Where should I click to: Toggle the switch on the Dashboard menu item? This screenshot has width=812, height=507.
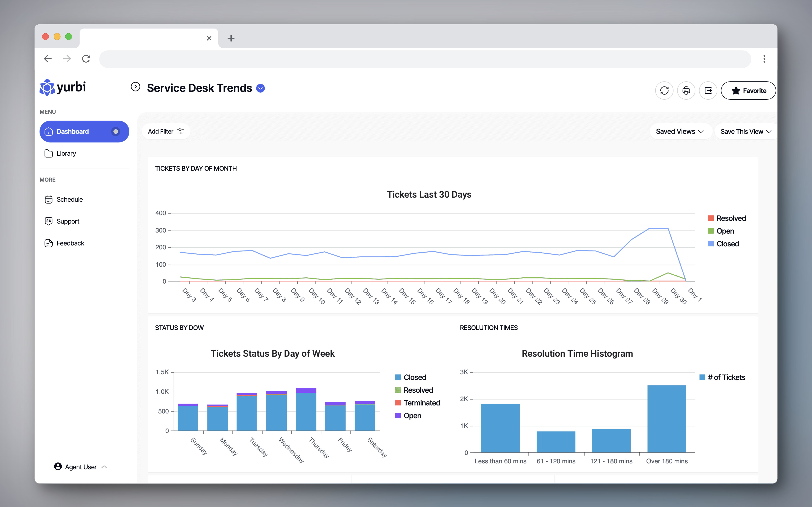[116, 131]
